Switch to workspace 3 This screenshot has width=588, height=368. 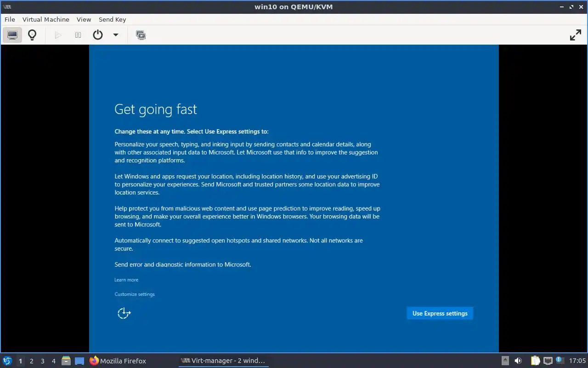coord(42,361)
